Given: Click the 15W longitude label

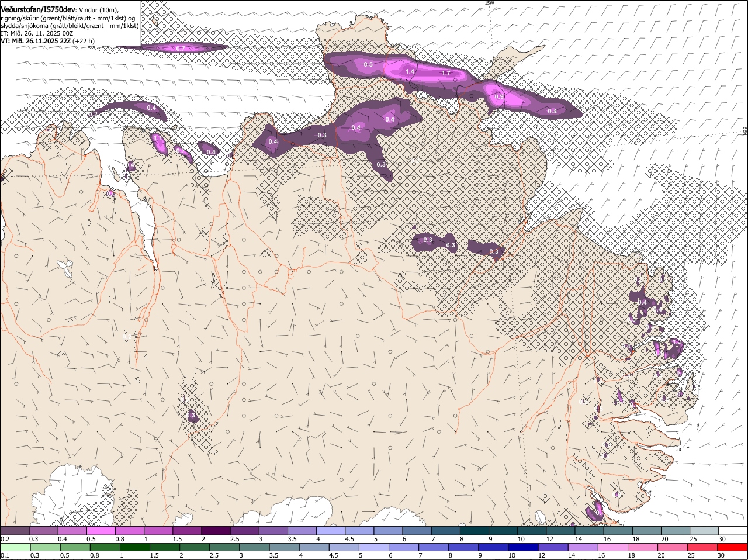Looking at the screenshot, I should coord(489,3).
